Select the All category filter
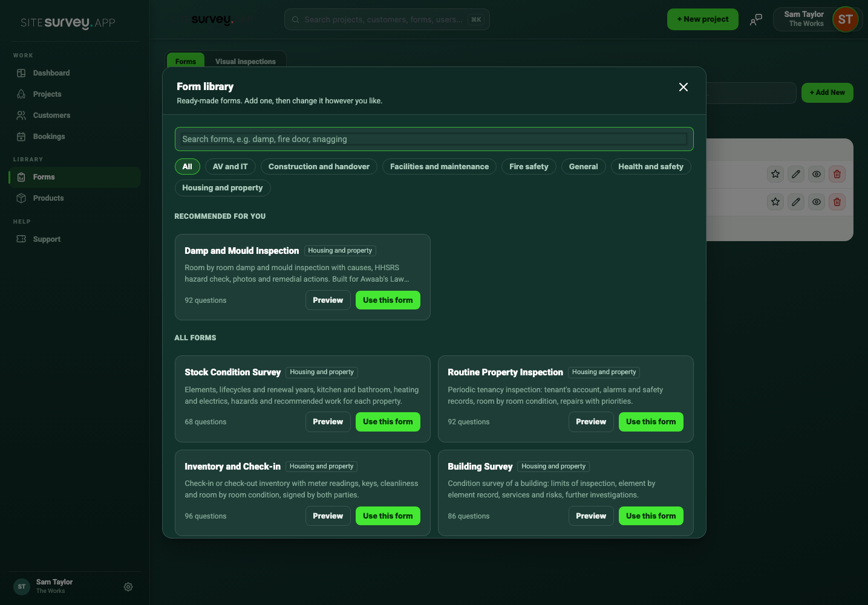 pos(188,167)
